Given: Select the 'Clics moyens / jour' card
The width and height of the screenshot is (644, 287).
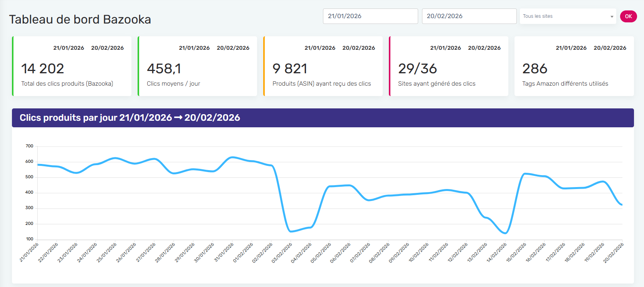Looking at the screenshot, I should coord(197,66).
